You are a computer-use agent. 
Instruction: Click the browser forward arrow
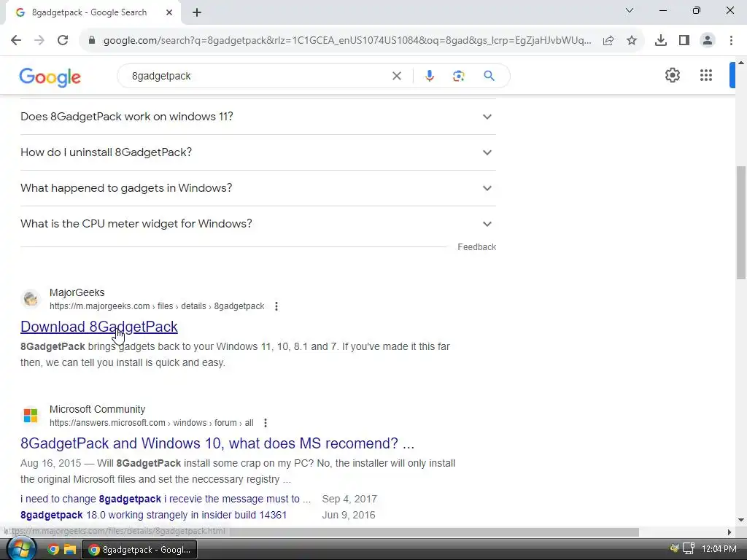pos(39,40)
